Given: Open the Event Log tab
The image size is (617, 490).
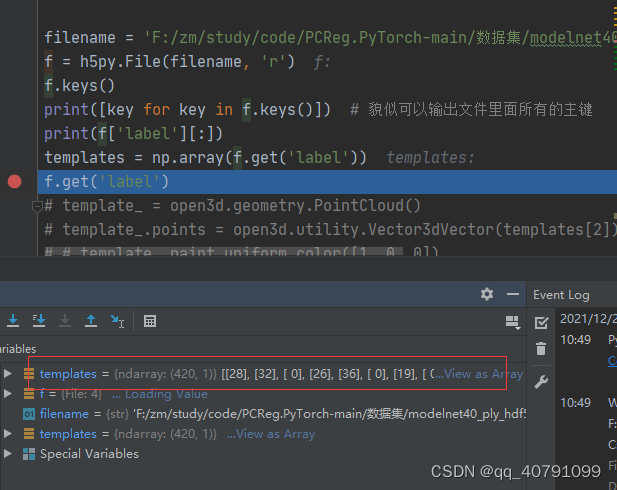Looking at the screenshot, I should (x=561, y=295).
